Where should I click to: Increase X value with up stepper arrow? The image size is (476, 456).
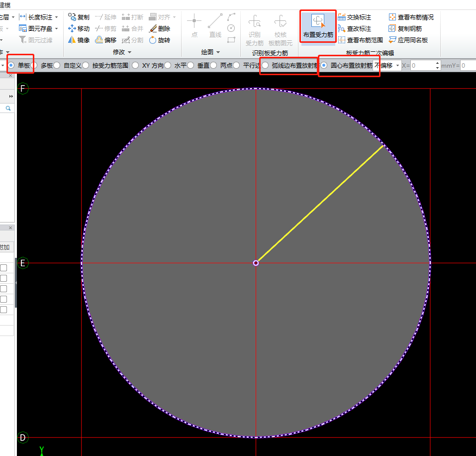437,63
